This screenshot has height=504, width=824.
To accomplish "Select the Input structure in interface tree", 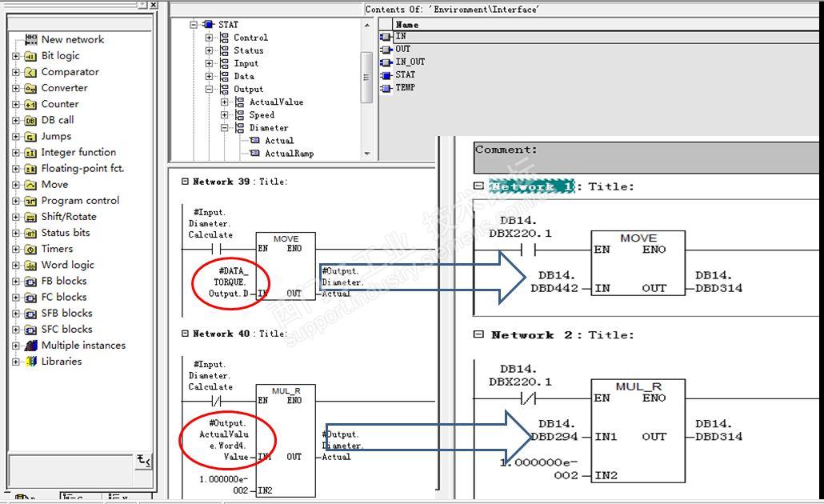I will pyautogui.click(x=246, y=63).
